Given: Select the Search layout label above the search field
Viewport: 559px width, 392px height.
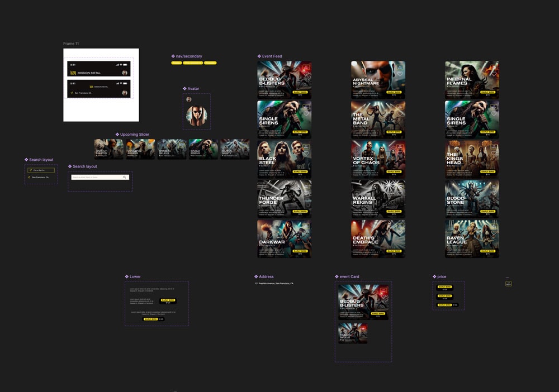Looking at the screenshot, I should (x=85, y=166).
